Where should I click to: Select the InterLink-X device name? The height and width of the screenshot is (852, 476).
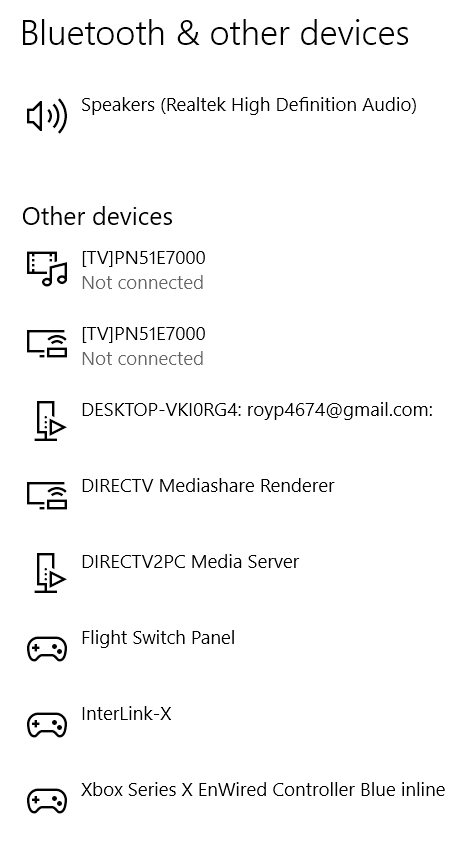pyautogui.click(x=126, y=713)
